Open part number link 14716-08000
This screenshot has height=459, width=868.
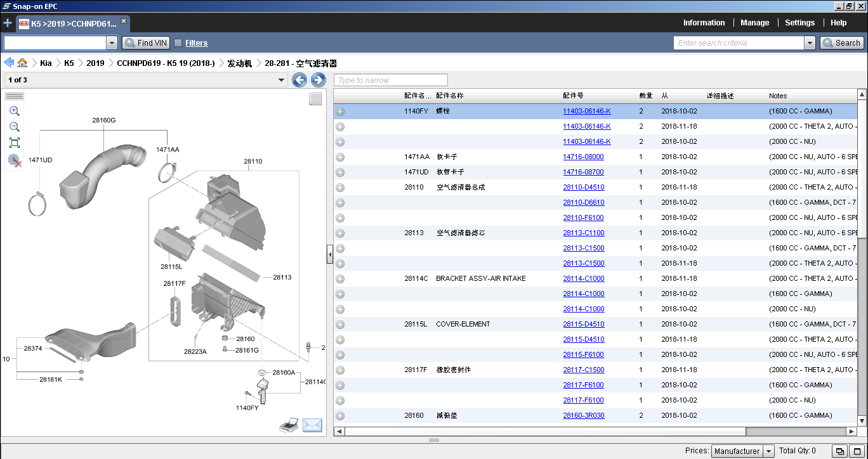tap(583, 157)
